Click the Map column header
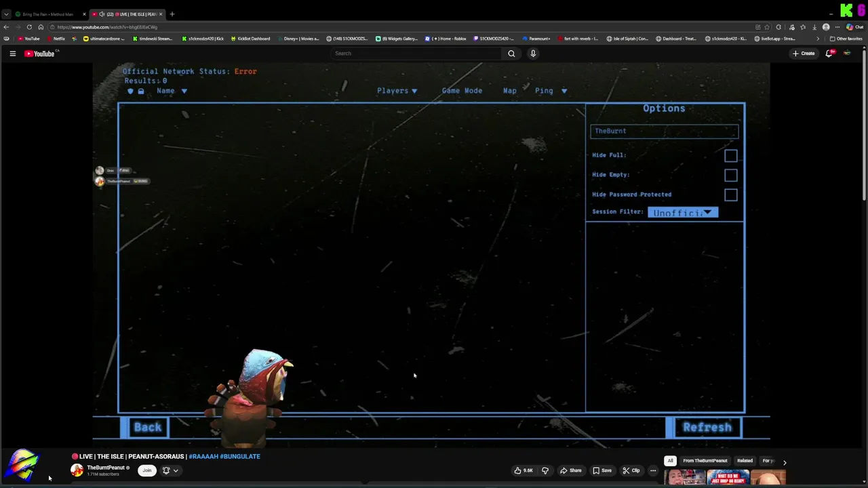 tap(509, 91)
